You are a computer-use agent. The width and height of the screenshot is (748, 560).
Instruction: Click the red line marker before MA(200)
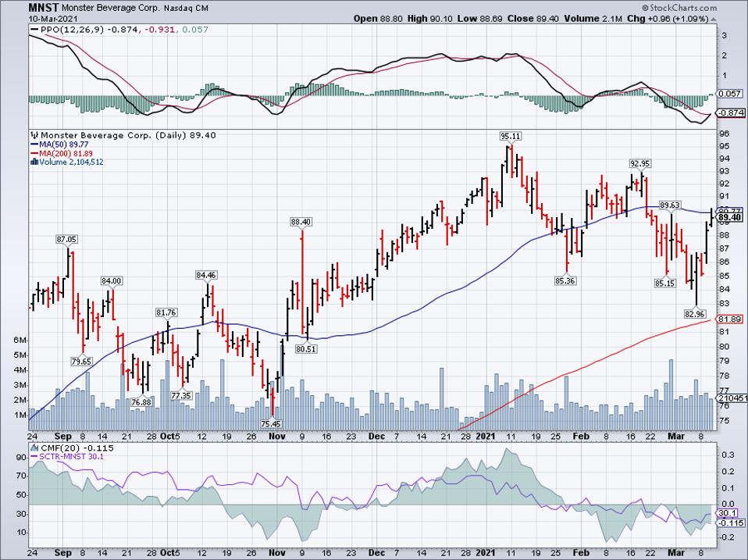(34, 154)
